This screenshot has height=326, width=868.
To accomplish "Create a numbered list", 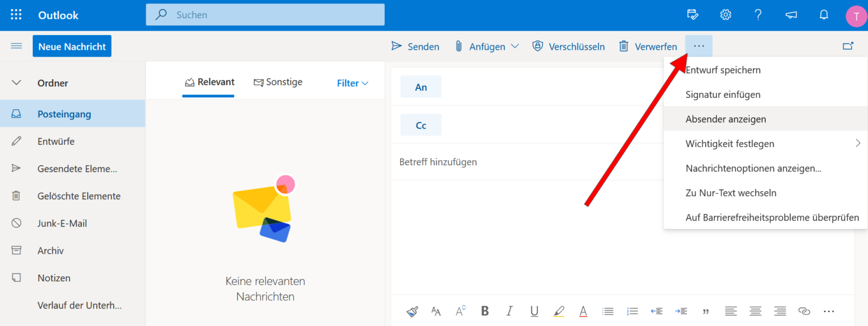I will tap(632, 311).
